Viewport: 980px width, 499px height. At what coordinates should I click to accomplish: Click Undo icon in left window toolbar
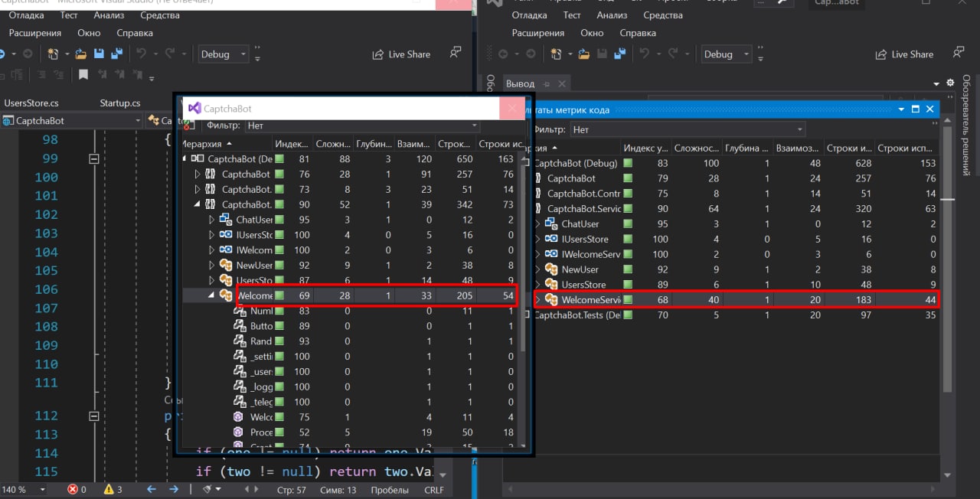141,54
